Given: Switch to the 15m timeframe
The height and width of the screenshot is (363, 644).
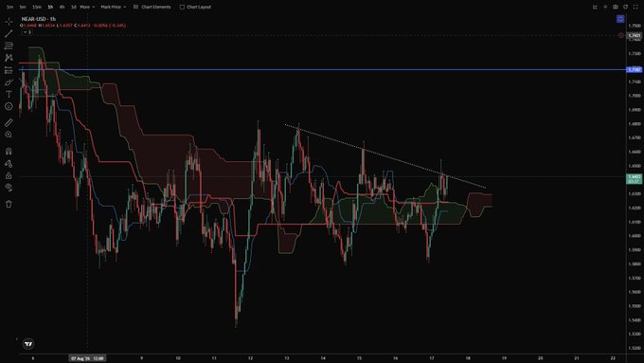Looking at the screenshot, I should [37, 7].
